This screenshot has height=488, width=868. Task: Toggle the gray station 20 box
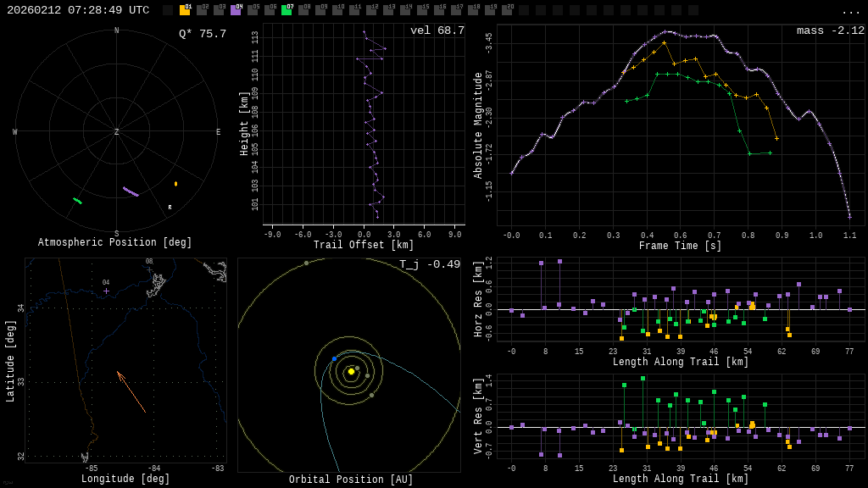tap(507, 10)
